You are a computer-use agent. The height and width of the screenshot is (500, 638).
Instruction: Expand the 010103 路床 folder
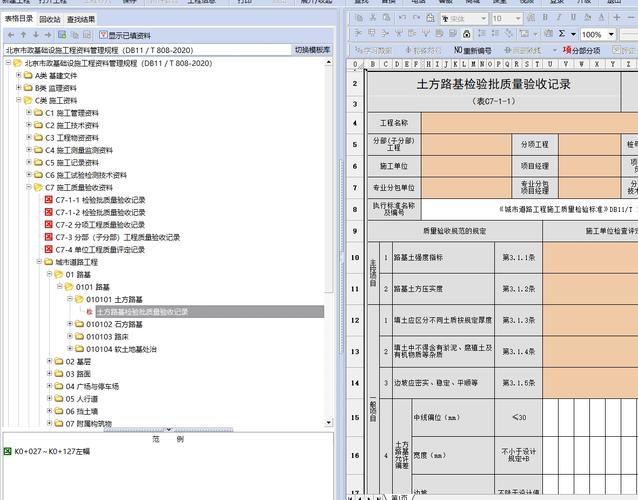70,336
